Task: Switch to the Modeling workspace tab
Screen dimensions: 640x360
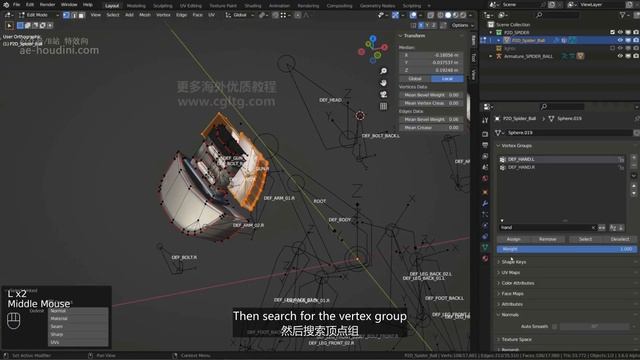Action: tap(136, 6)
